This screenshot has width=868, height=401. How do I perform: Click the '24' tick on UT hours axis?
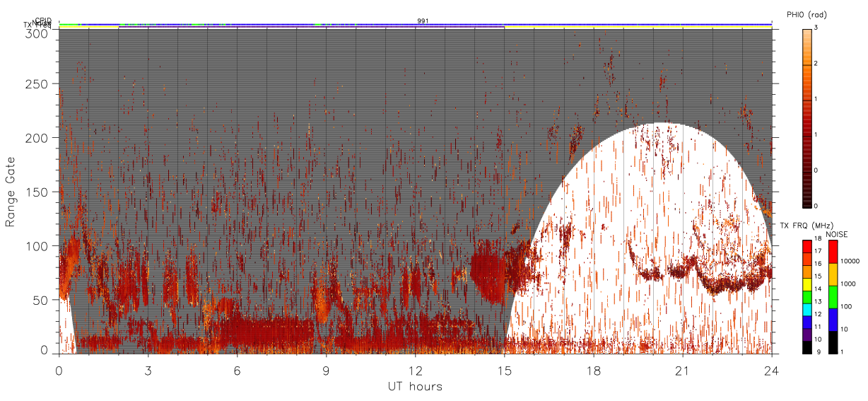(771, 371)
